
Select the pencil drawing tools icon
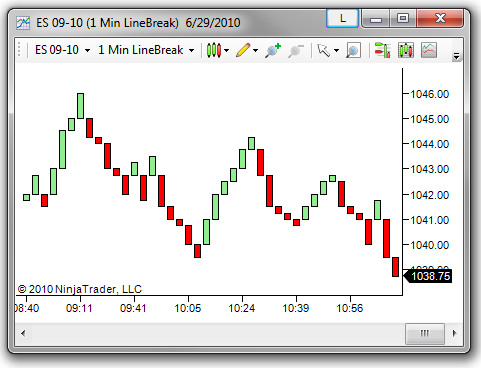point(243,50)
